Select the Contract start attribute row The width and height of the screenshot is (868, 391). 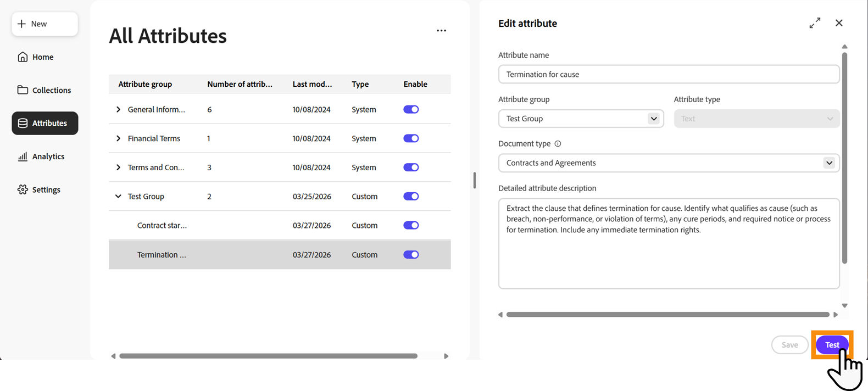(x=280, y=225)
